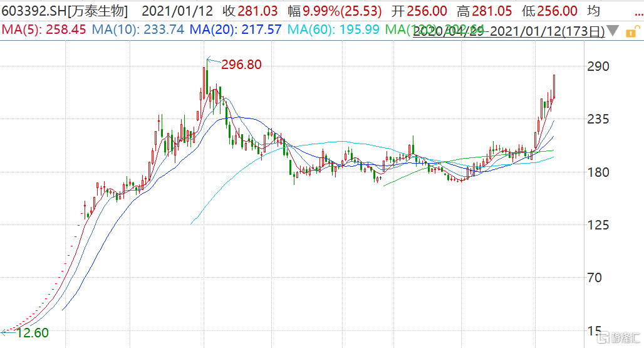Click the opening price 256.00

point(427,11)
